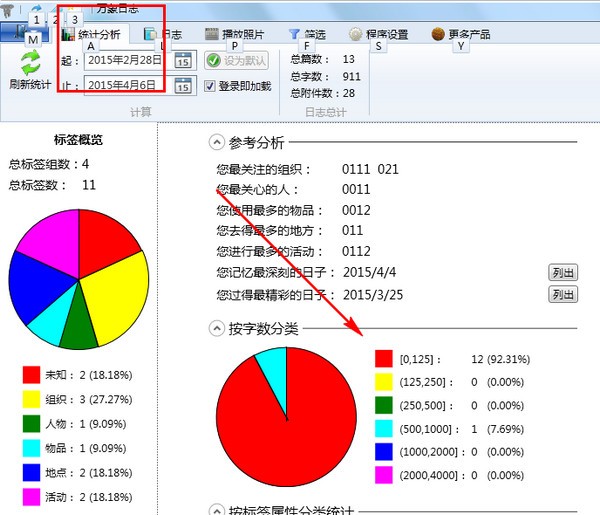Open the start date calendar picker icon

[183, 60]
